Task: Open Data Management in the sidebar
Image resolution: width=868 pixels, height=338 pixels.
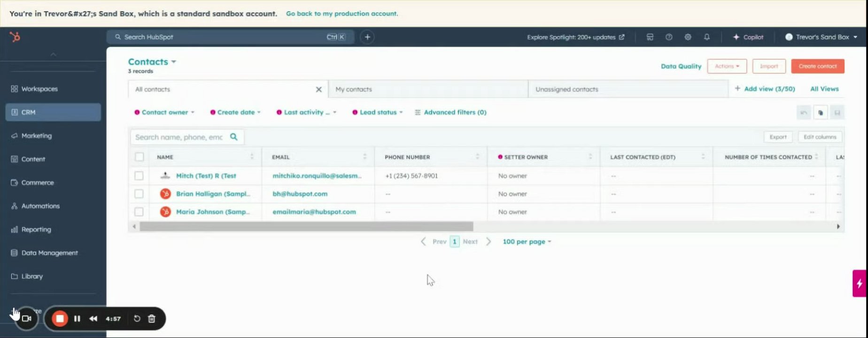Action: (x=53, y=253)
